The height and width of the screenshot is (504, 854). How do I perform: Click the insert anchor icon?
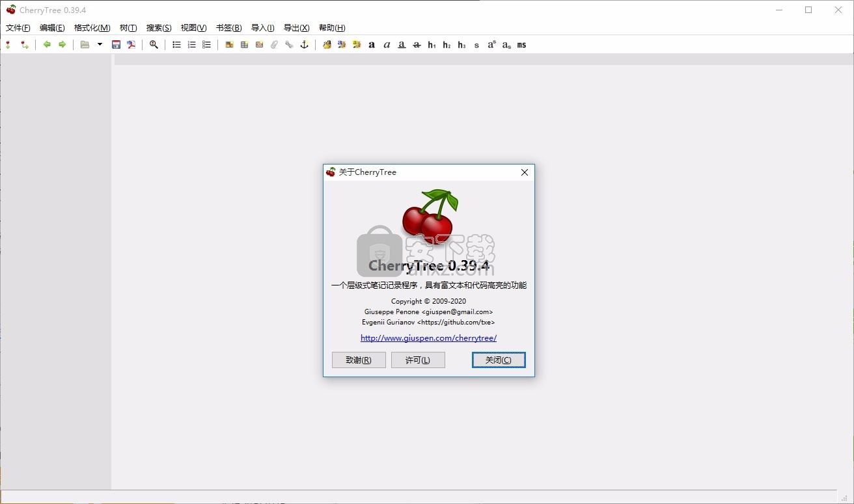pos(304,45)
